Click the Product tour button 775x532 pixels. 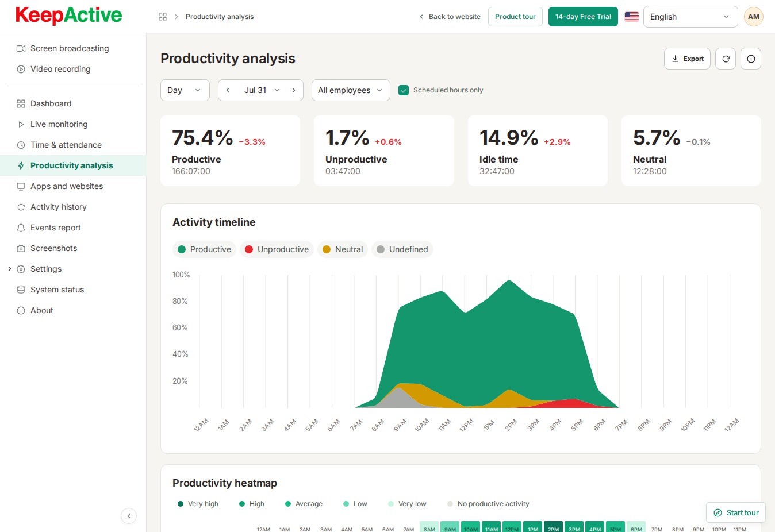pos(515,17)
